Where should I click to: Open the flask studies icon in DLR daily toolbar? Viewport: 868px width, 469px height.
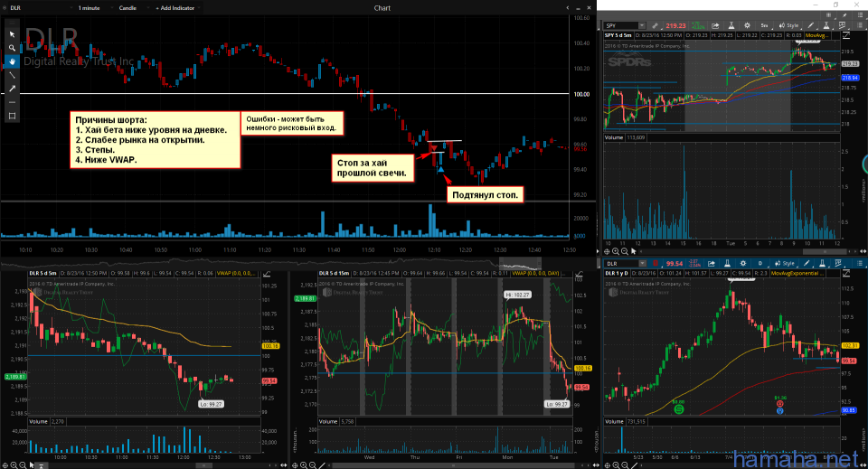(x=727, y=263)
